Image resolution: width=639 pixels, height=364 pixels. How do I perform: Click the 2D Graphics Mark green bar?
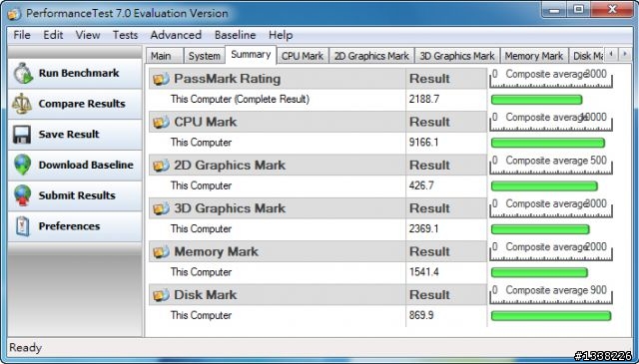coord(544,186)
